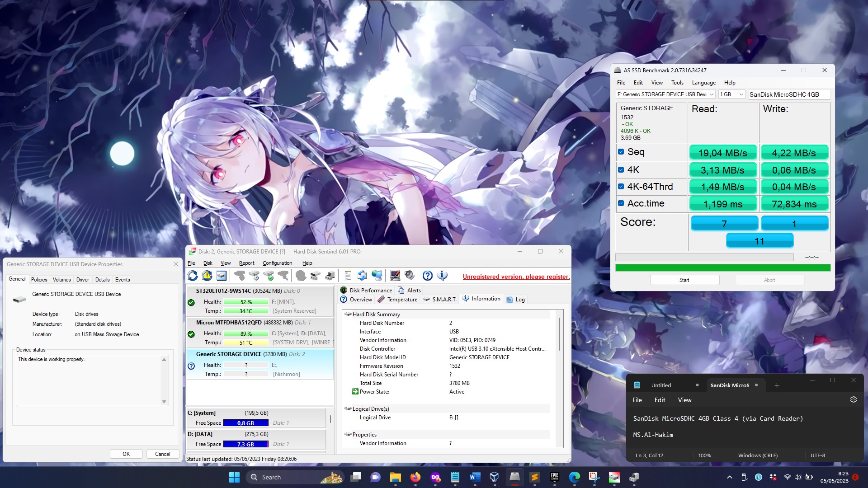
Task: Uncheck the Seq test checkbox in AS SSD
Action: click(621, 152)
